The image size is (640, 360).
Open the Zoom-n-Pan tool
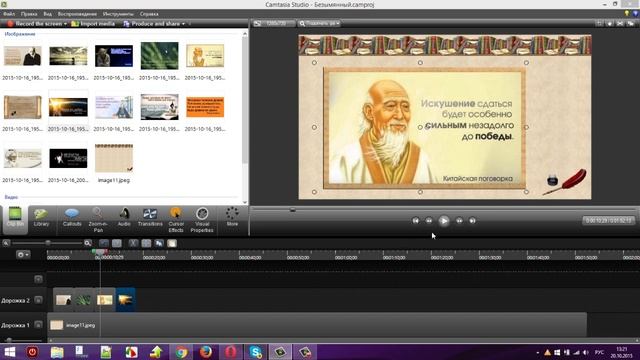click(x=98, y=220)
